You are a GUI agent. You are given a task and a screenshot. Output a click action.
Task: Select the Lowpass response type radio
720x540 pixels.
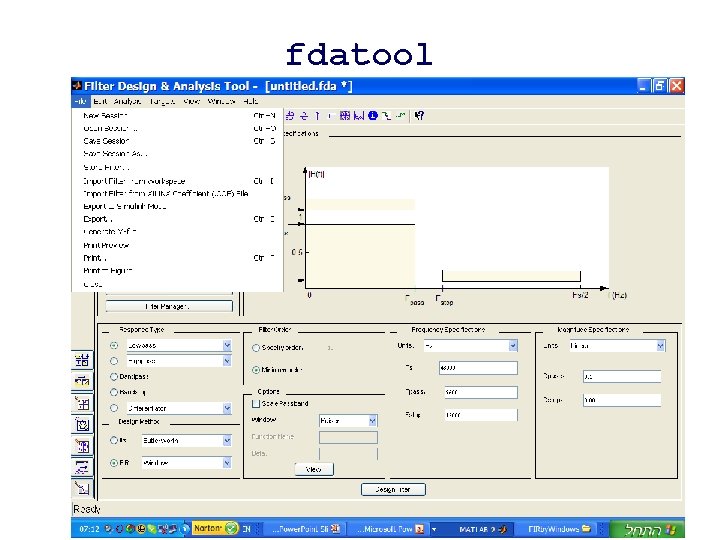coord(114,345)
